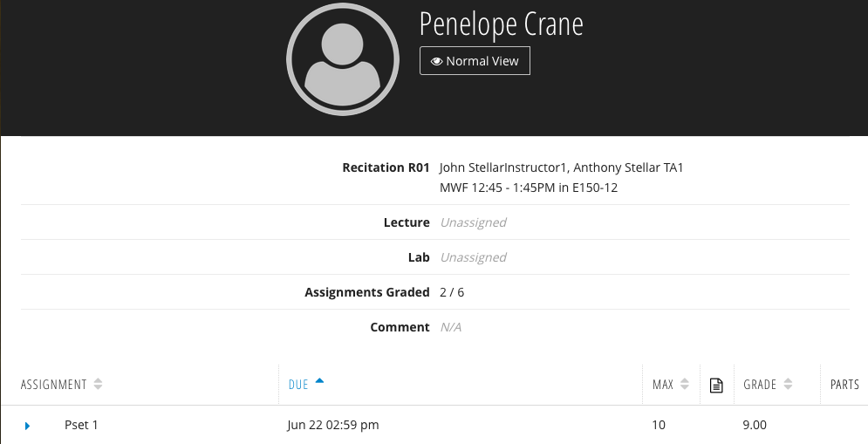The width and height of the screenshot is (868, 444).
Task: Click the sort arrows beside MAX
Action: (x=685, y=385)
